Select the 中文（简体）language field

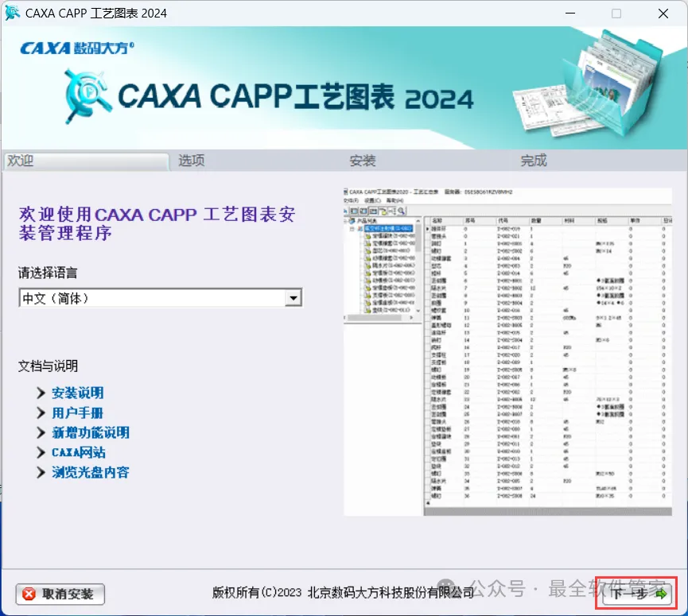click(x=160, y=298)
